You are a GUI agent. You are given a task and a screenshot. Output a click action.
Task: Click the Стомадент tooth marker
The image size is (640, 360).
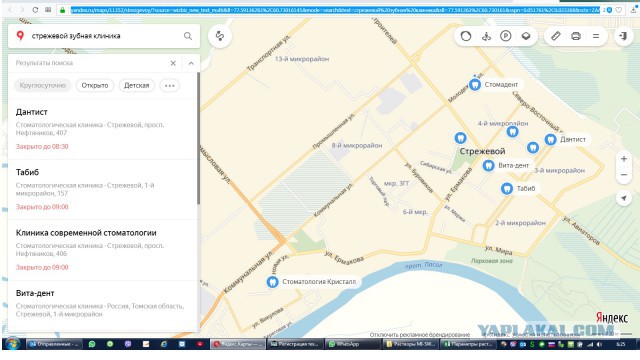475,84
